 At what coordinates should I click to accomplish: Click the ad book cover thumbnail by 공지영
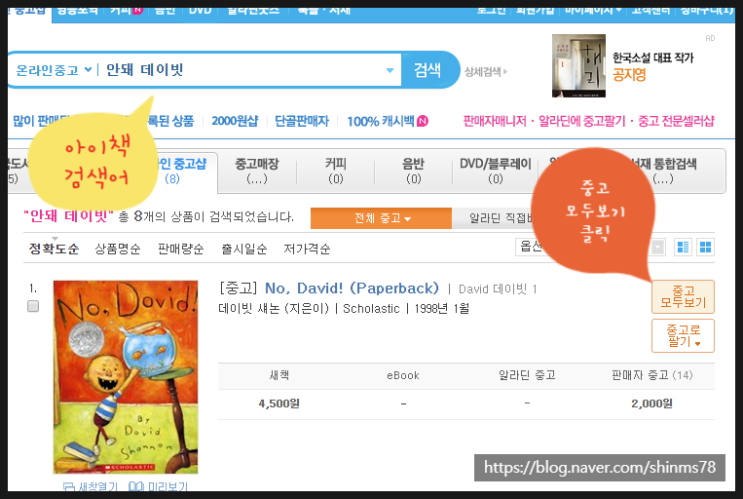point(579,65)
